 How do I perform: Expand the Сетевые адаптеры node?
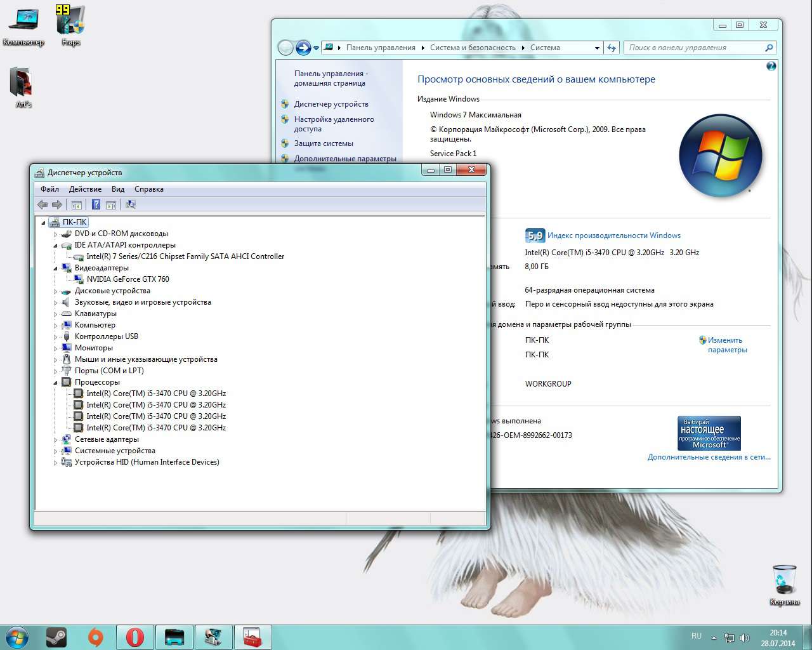56,440
